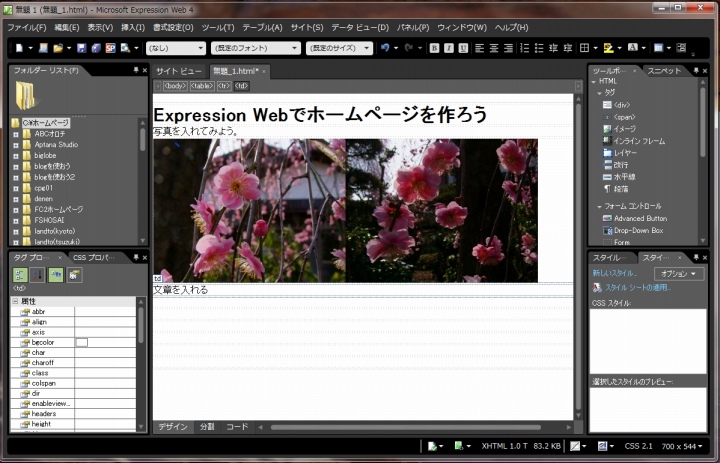The height and width of the screenshot is (463, 720).
Task: Select the インライン フレーム toolbox item
Action: point(639,141)
